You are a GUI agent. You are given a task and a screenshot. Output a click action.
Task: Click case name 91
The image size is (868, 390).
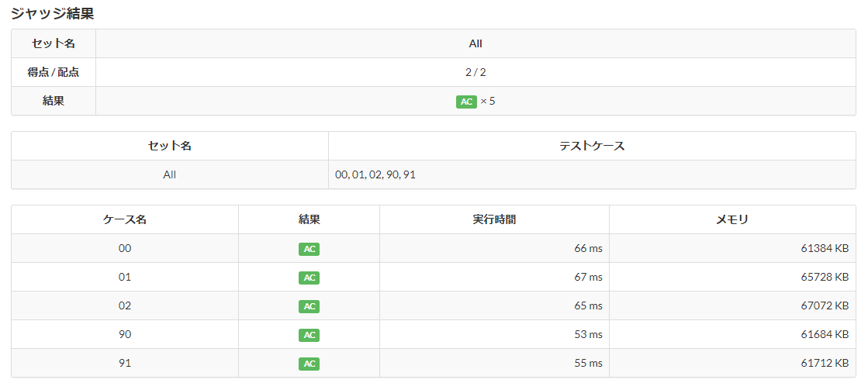(125, 364)
